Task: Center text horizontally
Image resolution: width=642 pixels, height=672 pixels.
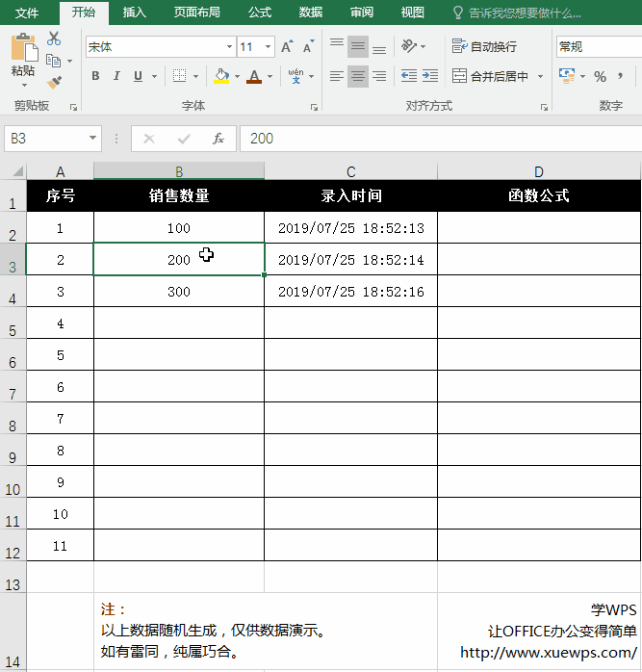Action: coord(358,76)
